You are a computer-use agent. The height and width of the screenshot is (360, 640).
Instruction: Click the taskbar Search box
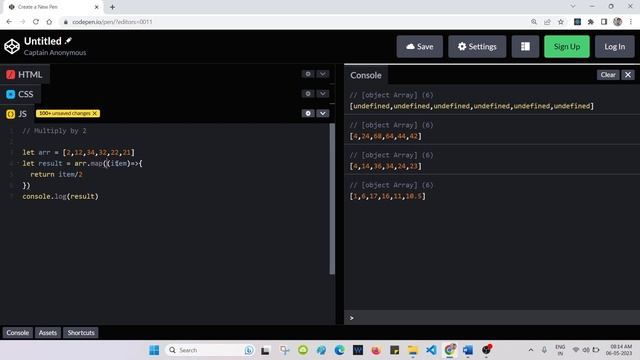tap(211, 350)
